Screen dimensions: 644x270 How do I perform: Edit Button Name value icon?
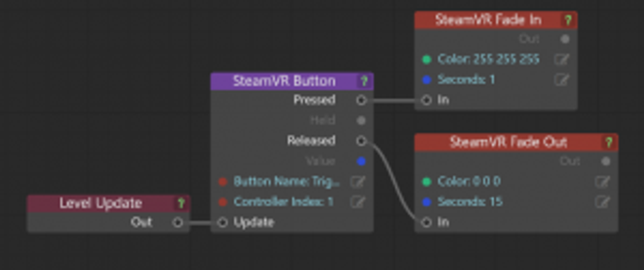coord(357,182)
